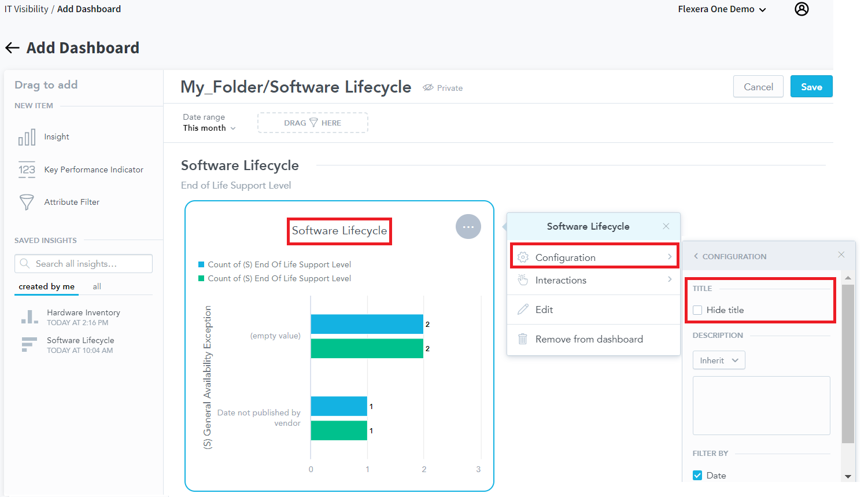The width and height of the screenshot is (868, 497).
Task: Enable the Hide title checkbox
Action: pyautogui.click(x=697, y=310)
